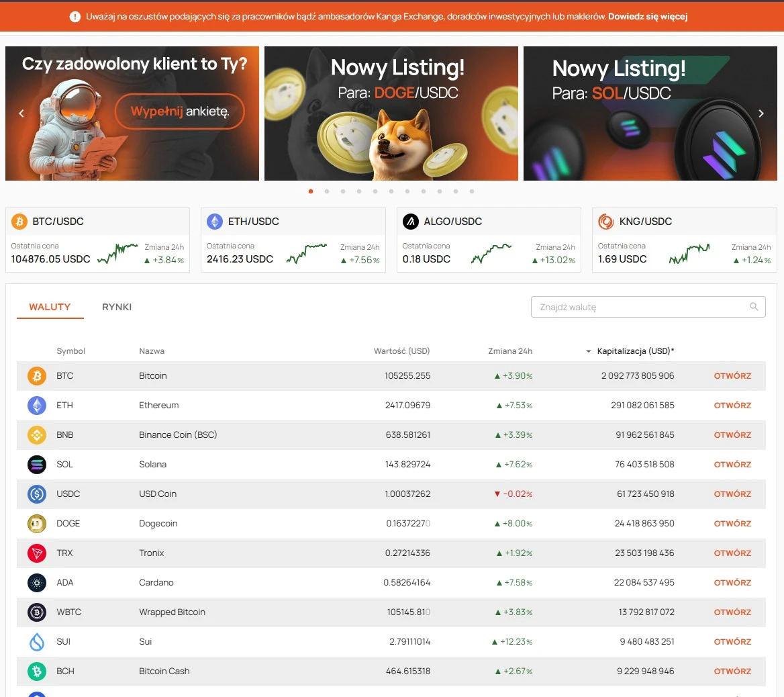
Task: Go to previous banner with left arrow
Action: 21,113
